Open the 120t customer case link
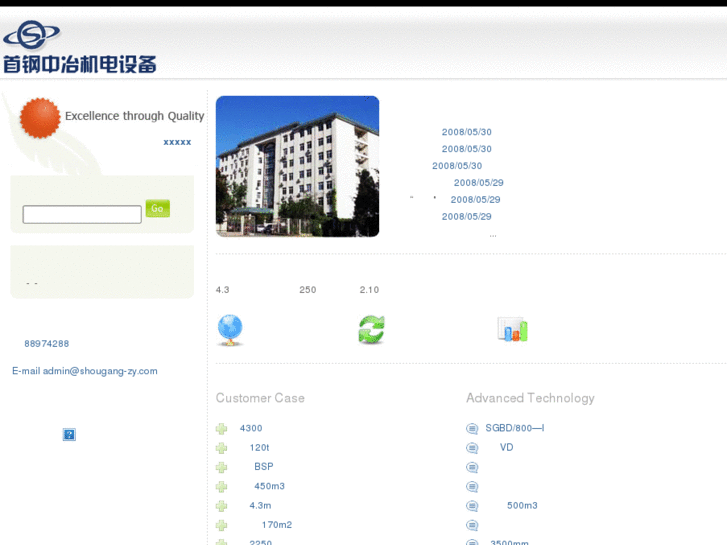 (x=259, y=448)
